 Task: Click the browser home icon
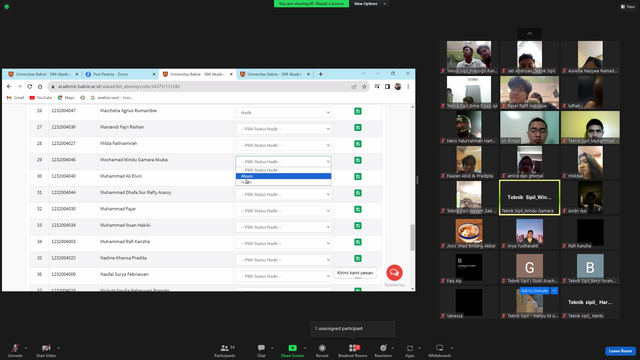[40, 87]
